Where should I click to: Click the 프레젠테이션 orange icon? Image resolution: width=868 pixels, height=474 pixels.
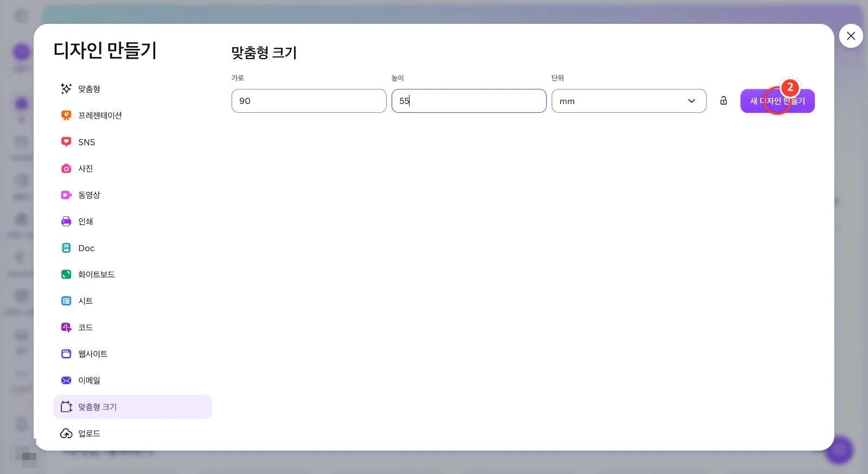click(x=66, y=115)
